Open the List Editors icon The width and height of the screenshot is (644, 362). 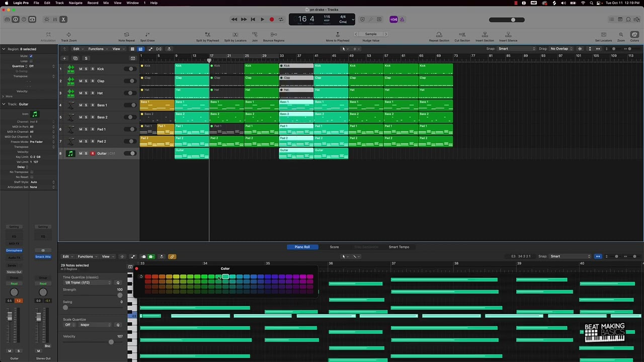611,20
